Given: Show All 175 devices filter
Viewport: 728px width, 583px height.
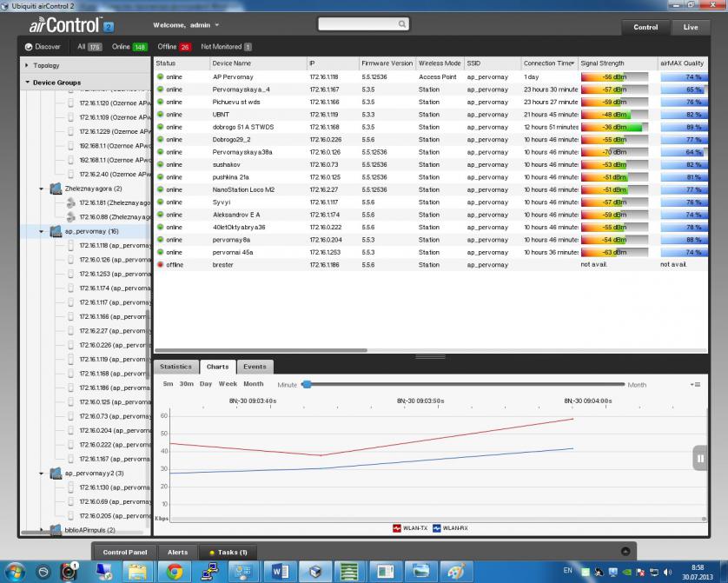Looking at the screenshot, I should (89, 46).
